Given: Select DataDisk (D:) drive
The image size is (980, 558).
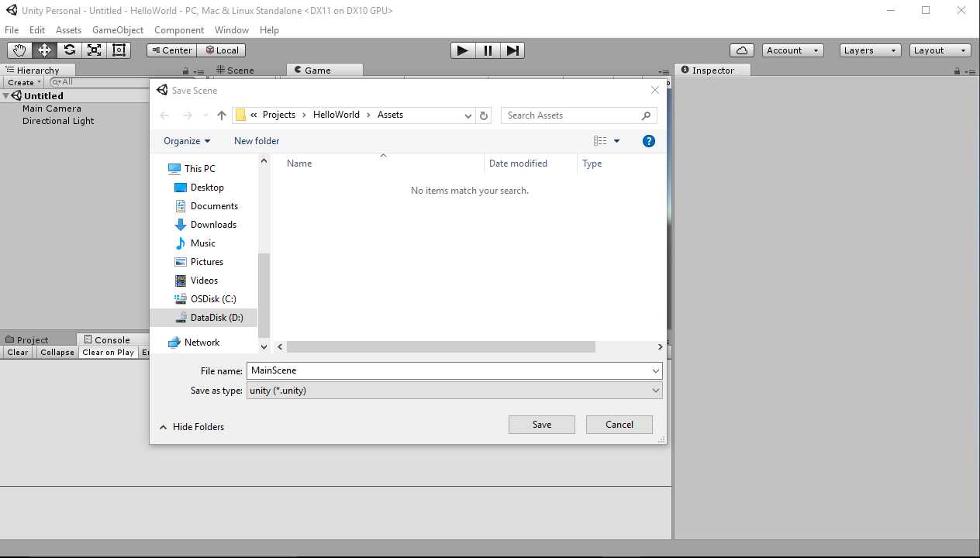Looking at the screenshot, I should 205,318.
